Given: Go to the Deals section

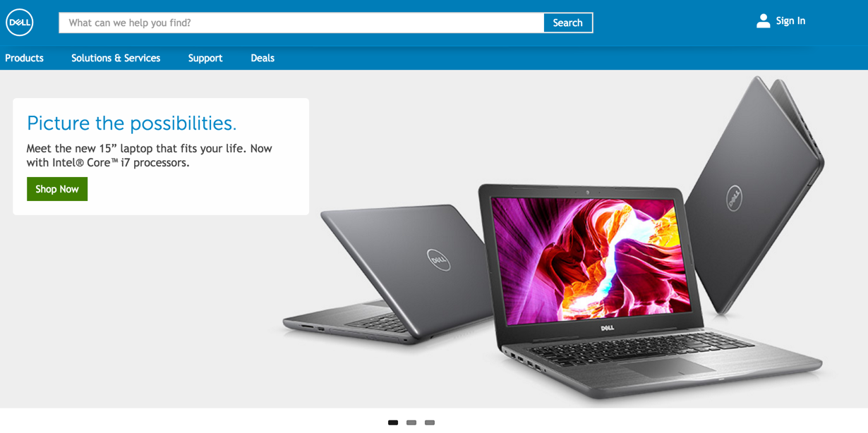Looking at the screenshot, I should pos(263,58).
